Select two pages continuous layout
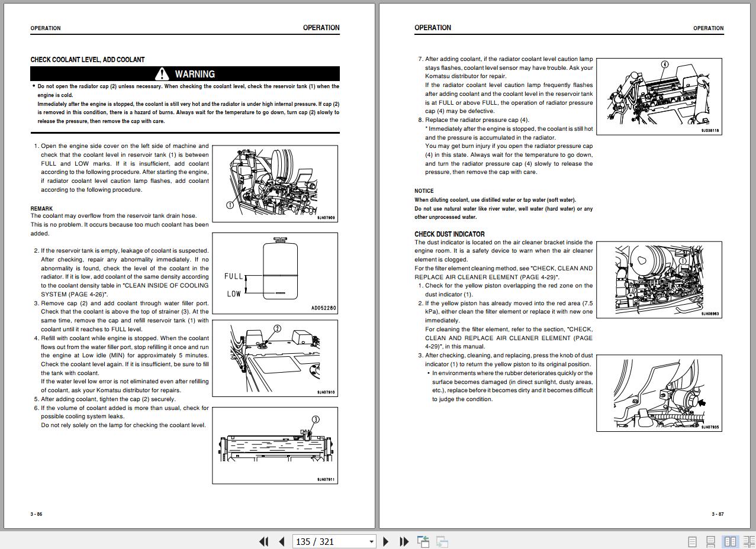This screenshot has width=756, height=549. [749, 541]
